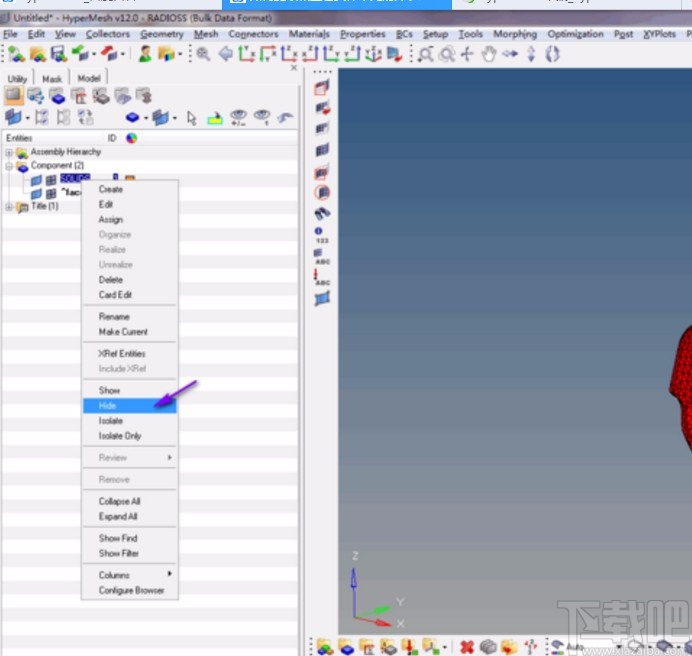The width and height of the screenshot is (692, 656).
Task: Choose Hide from the context menu
Action: click(108, 405)
